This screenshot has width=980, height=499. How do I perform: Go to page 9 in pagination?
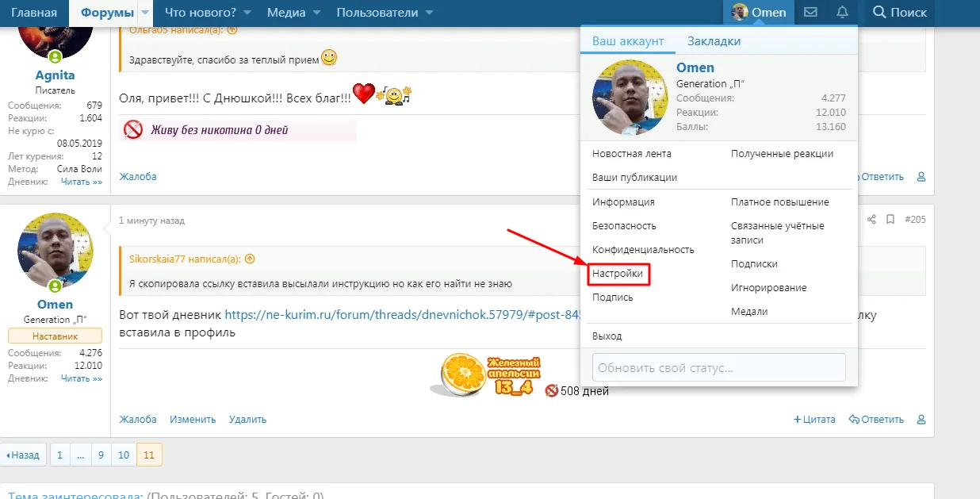pyautogui.click(x=101, y=455)
